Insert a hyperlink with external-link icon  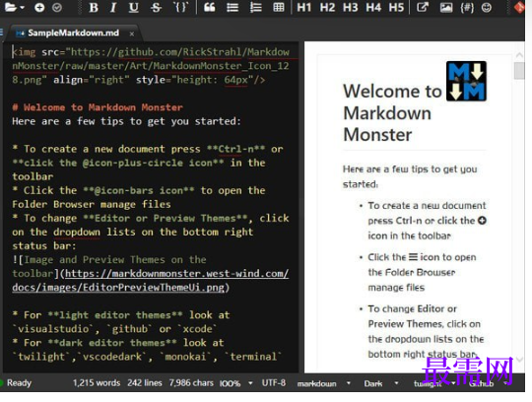(x=423, y=8)
